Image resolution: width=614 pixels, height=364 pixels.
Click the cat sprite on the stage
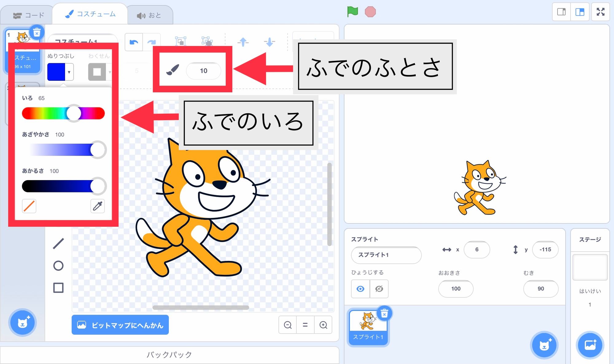point(480,188)
